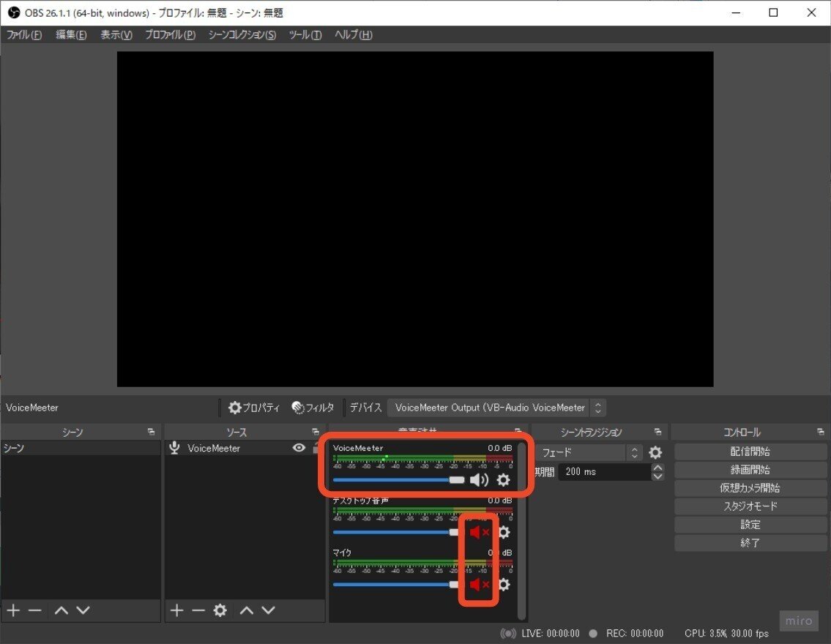
Task: Remove the selected scene with minus button
Action: (35, 610)
